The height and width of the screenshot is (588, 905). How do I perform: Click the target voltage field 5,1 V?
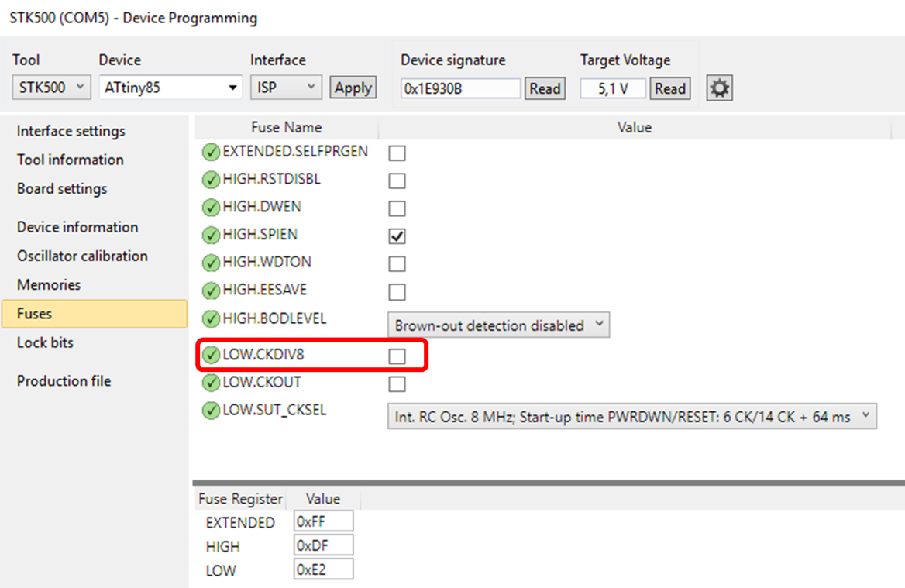613,88
